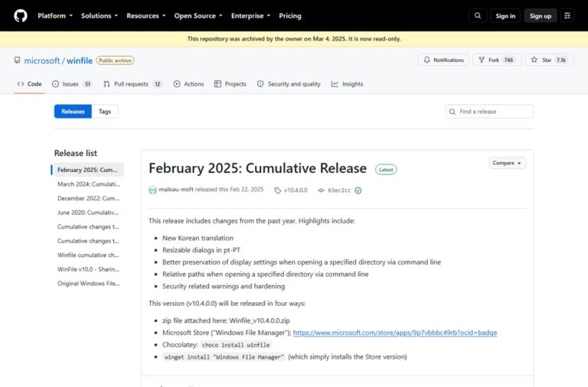Open the Compare dropdown
The height and width of the screenshot is (387, 588).
pos(507,163)
